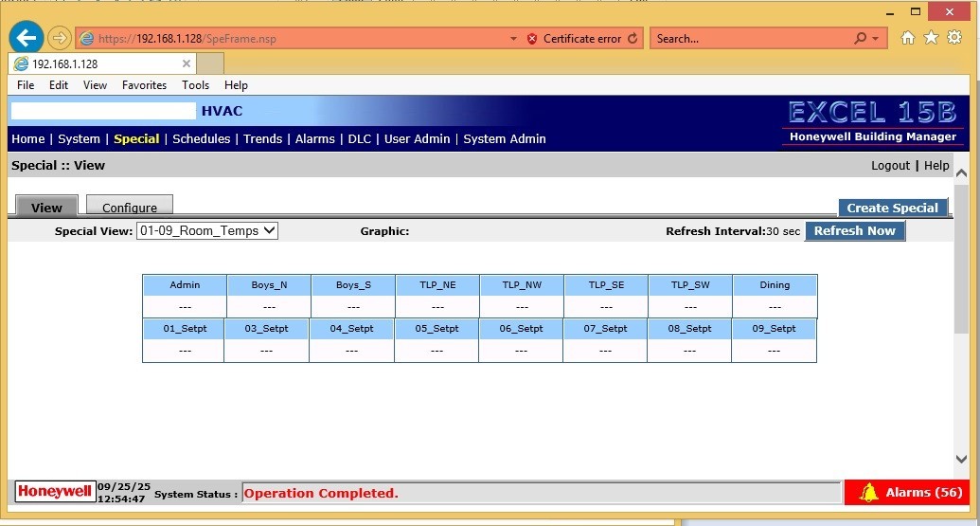
Task: Click the TLP_NE column header
Action: pyautogui.click(x=437, y=284)
